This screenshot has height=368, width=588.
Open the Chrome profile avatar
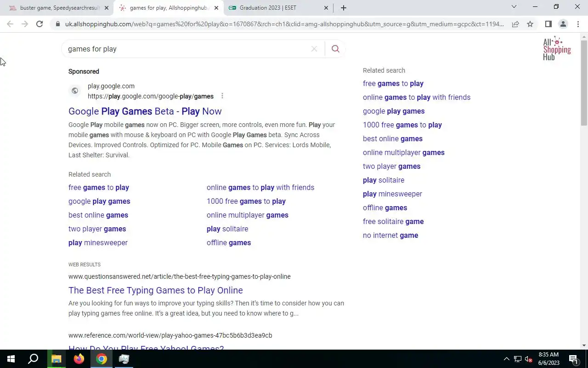563,24
